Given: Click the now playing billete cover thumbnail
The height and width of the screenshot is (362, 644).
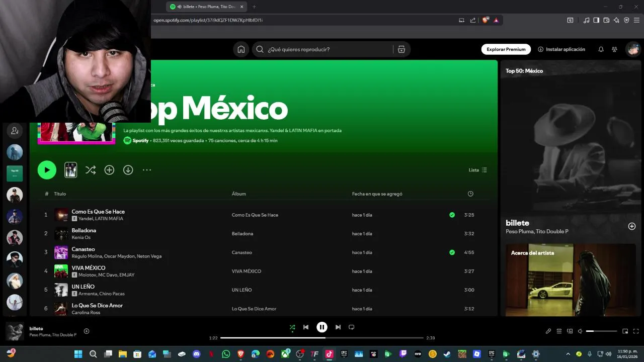Looking at the screenshot, I should [x=15, y=331].
